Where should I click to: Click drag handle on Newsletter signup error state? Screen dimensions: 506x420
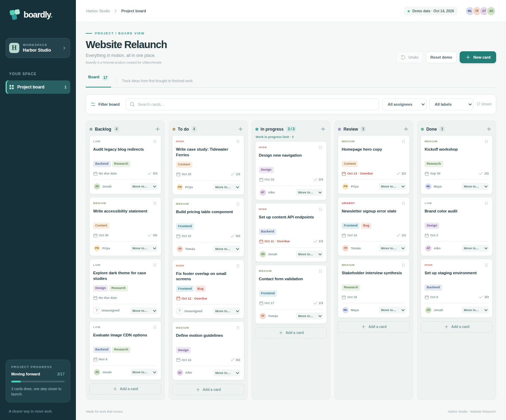403,203
